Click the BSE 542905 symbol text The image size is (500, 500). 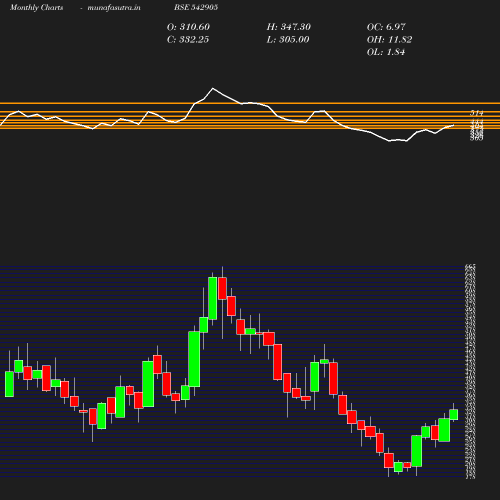pyautogui.click(x=196, y=7)
